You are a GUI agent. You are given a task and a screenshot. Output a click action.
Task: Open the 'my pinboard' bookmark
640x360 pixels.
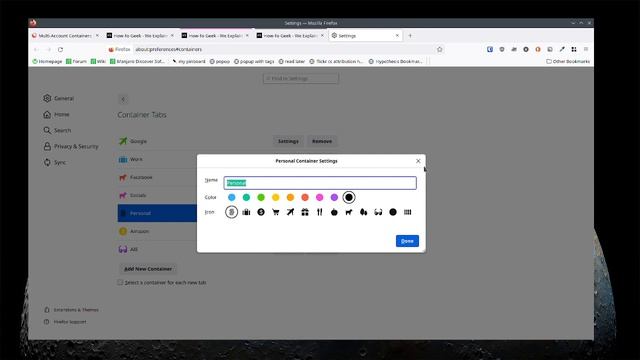point(189,61)
